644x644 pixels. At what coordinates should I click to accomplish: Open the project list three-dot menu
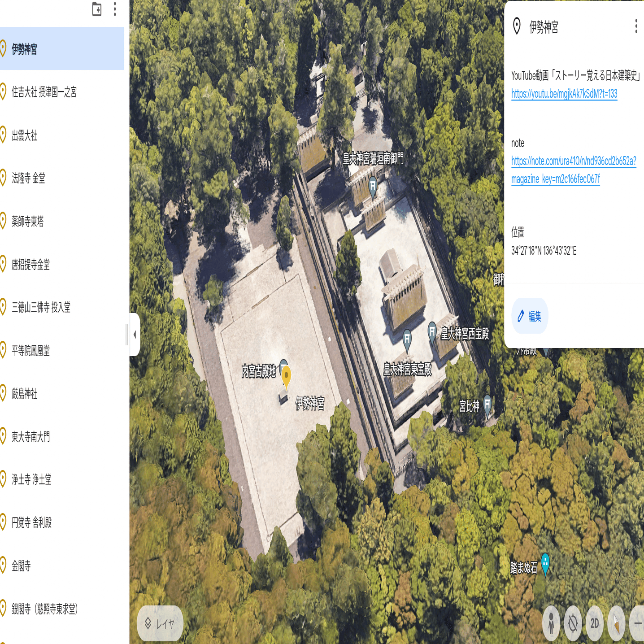click(115, 9)
